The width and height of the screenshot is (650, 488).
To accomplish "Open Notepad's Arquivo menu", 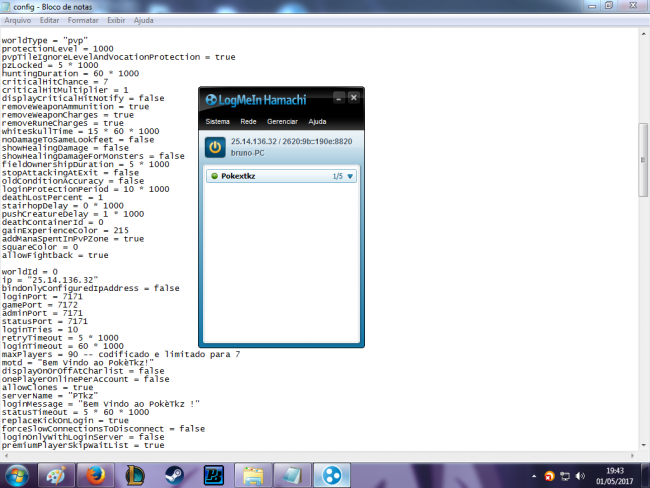I will (x=17, y=20).
